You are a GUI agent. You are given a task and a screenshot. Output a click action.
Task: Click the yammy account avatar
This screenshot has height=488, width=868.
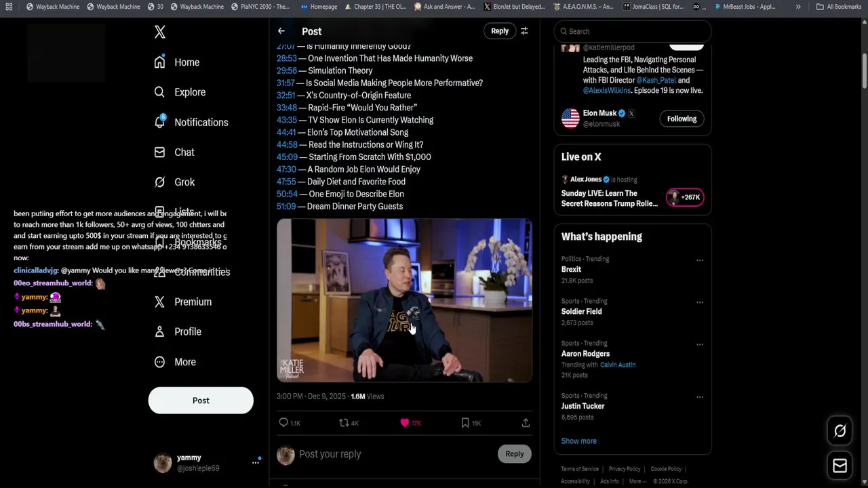pyautogui.click(x=163, y=463)
